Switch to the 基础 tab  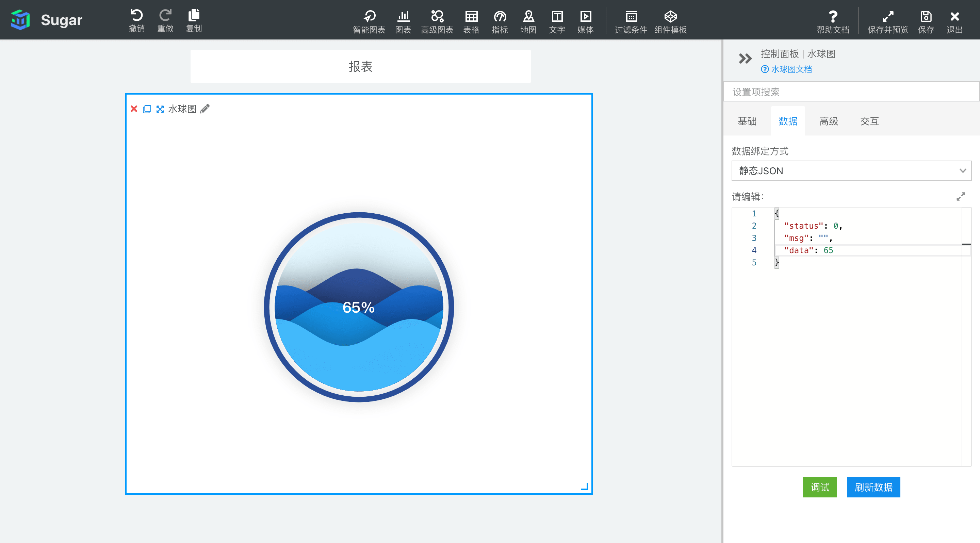(x=747, y=121)
